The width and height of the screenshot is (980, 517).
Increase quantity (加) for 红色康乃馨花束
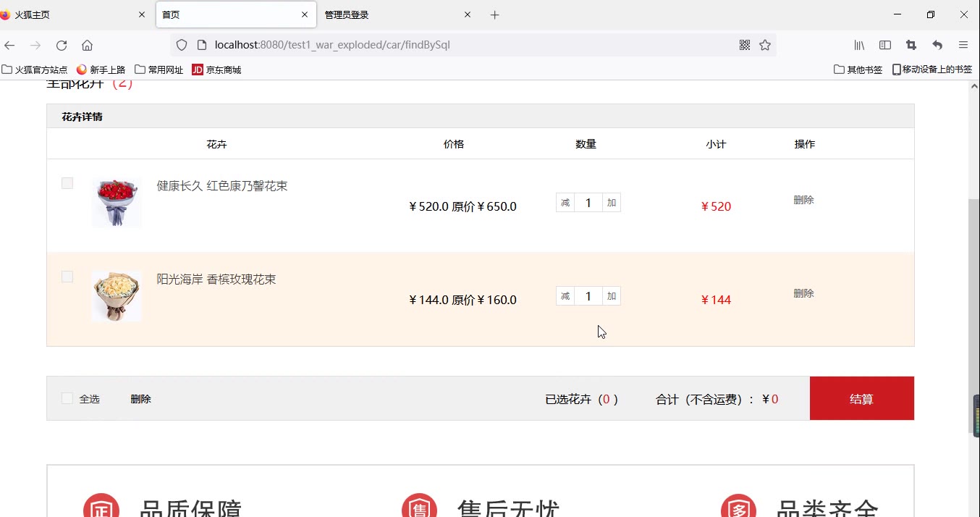coord(612,203)
